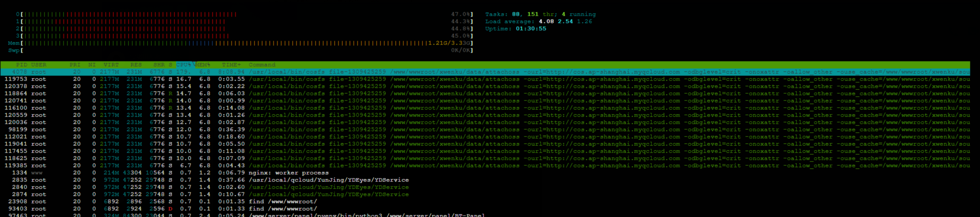Click TIME+ value 0:05.50
The width and height of the screenshot is (980, 217).
(x=231, y=144)
